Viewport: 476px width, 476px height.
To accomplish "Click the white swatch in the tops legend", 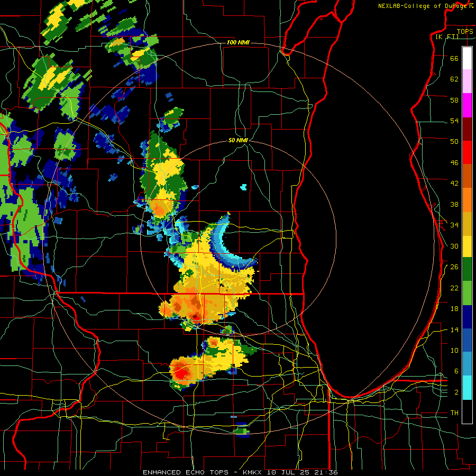I will [x=467, y=58].
